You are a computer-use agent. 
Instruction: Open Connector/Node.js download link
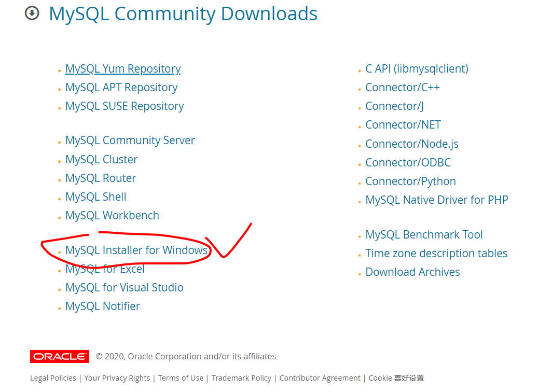tap(412, 144)
